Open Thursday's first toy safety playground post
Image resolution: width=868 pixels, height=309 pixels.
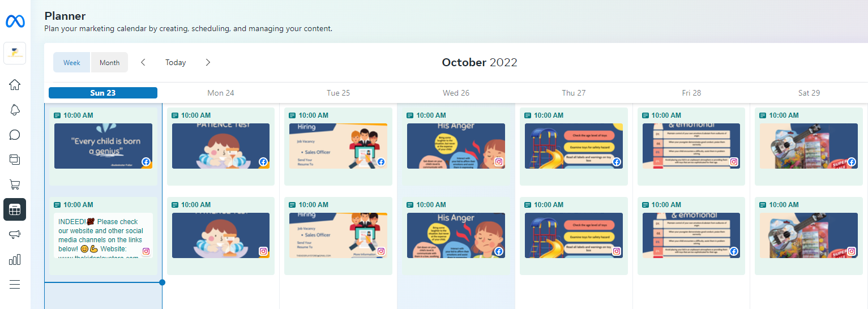[x=574, y=145]
